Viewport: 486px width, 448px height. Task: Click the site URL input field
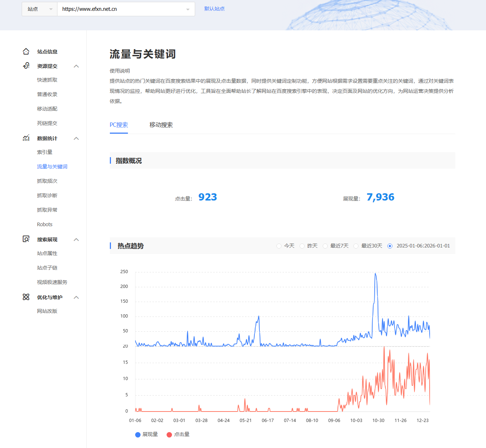click(121, 9)
